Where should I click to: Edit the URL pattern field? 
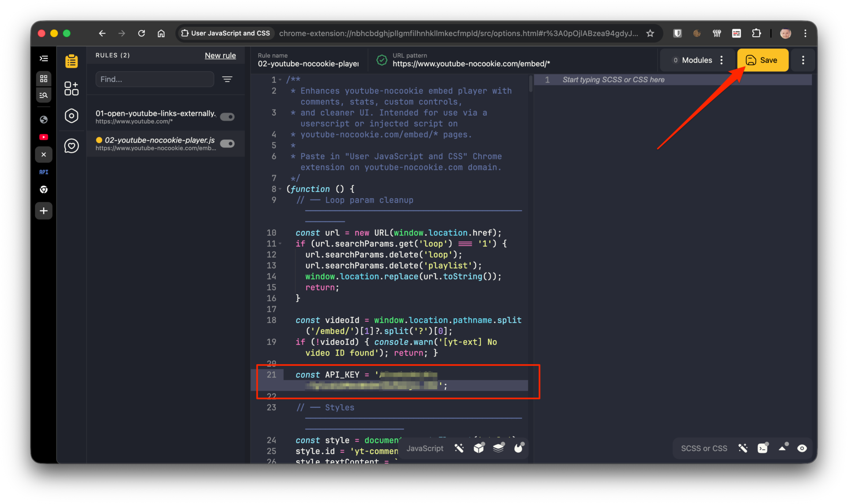471,60
